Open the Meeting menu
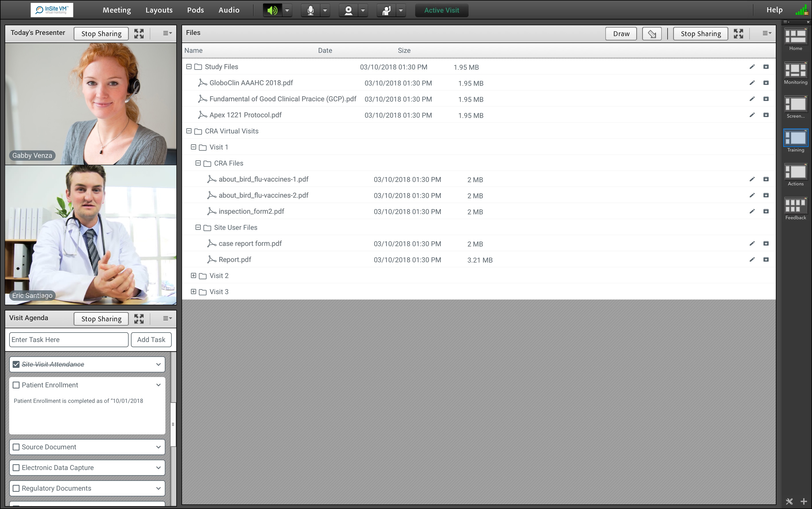This screenshot has width=812, height=509. 117,10
